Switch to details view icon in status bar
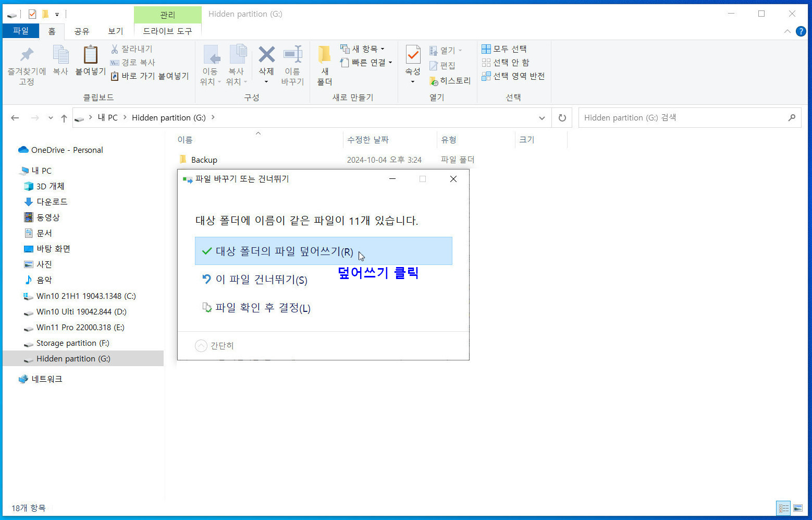The height and width of the screenshot is (520, 812). [784, 508]
